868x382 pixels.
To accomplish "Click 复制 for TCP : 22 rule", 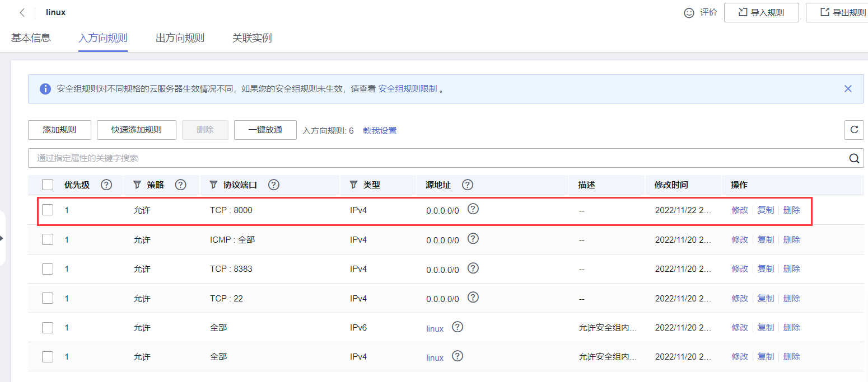I will [x=766, y=298].
